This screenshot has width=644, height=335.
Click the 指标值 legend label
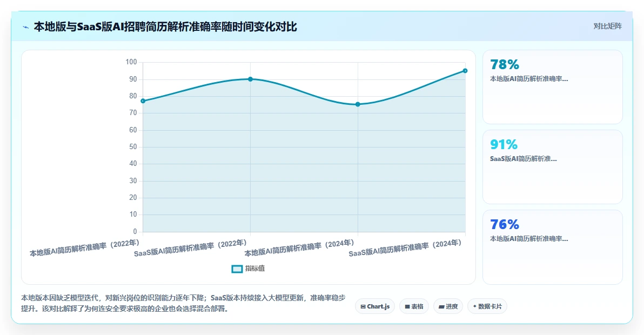pos(255,269)
